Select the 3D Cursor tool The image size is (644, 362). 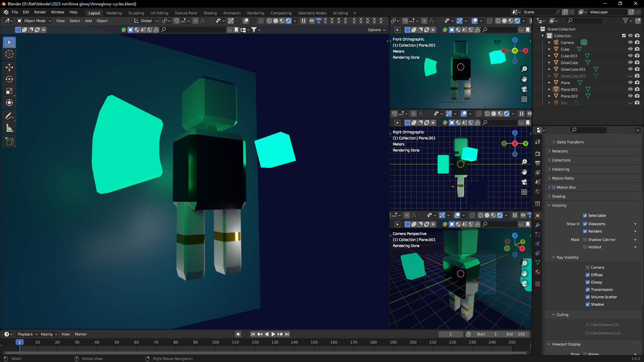(x=9, y=54)
